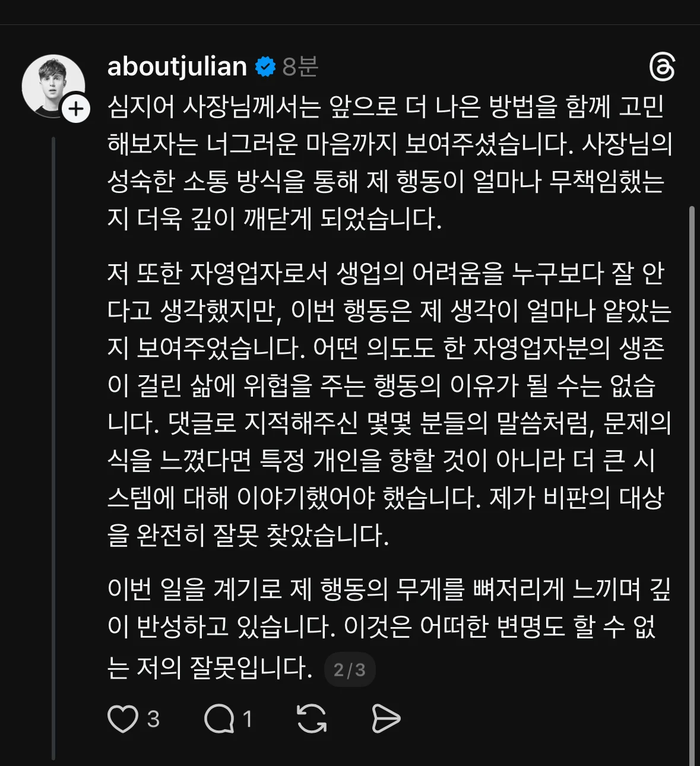Viewport: 700px width, 766px height.
Task: Click the paragraph starting with 이번 일을 계기로
Action: click(389, 626)
